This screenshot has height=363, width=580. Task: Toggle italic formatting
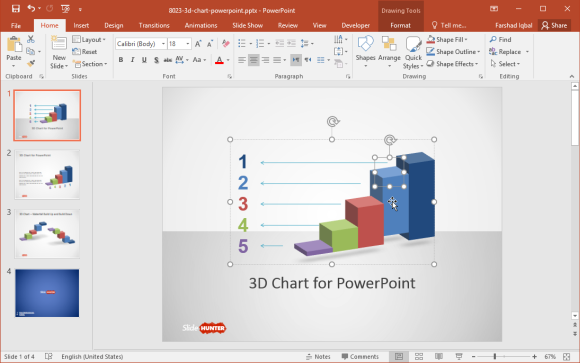132,60
